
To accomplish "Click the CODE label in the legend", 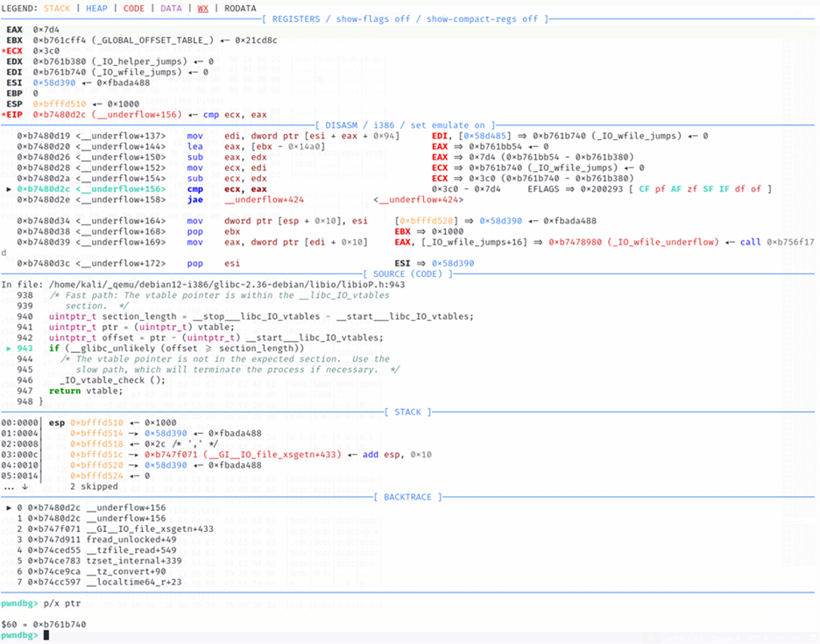I will (134, 9).
